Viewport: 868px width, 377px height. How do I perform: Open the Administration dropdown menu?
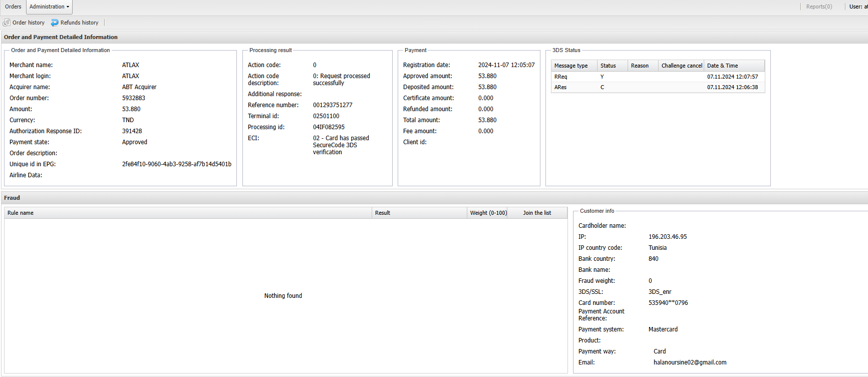49,7
